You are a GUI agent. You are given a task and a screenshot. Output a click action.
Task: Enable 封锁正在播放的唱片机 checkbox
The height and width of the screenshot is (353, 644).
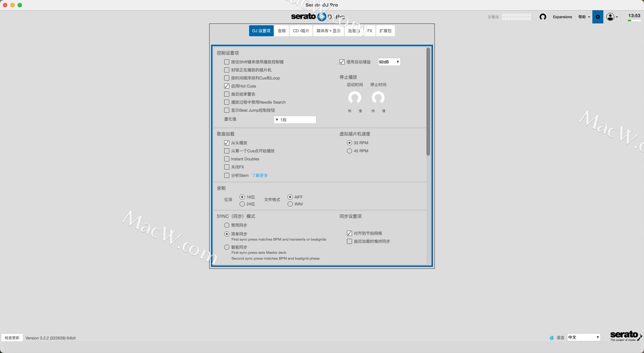tap(227, 70)
